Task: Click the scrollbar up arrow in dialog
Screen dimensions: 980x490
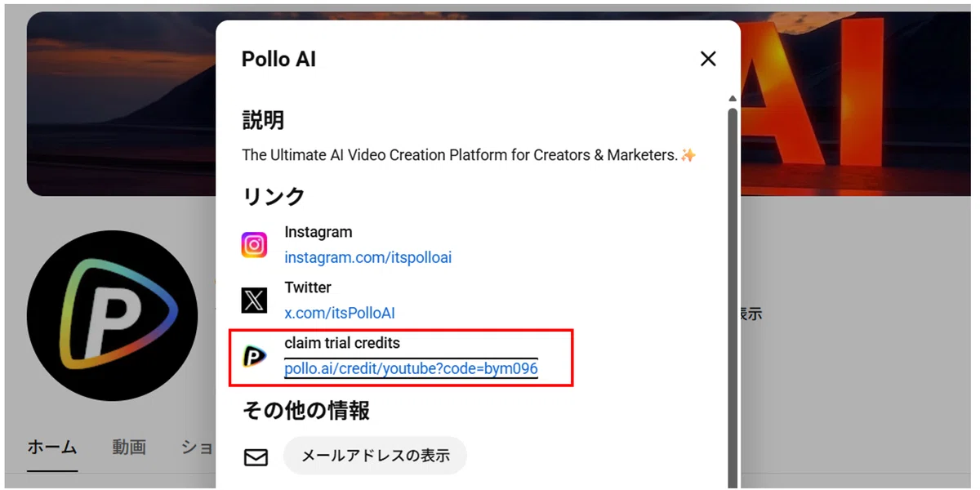Action: coord(733,100)
